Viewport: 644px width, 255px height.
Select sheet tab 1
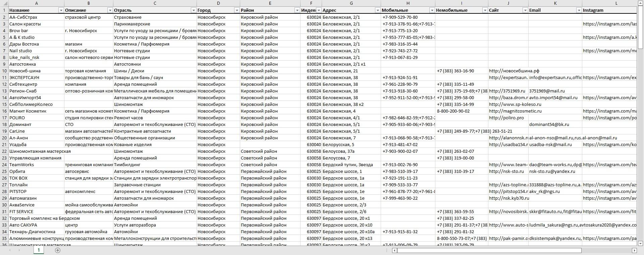click(x=39, y=250)
